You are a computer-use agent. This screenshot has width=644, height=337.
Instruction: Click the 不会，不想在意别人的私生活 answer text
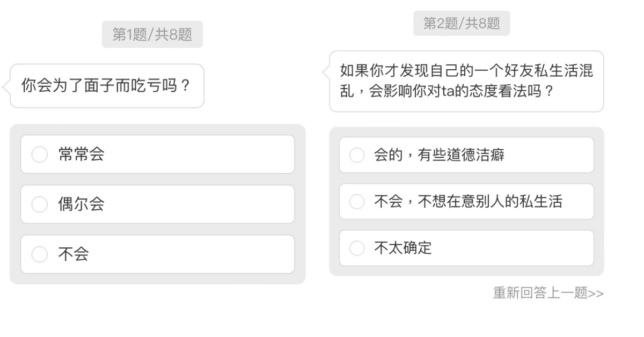(x=468, y=202)
